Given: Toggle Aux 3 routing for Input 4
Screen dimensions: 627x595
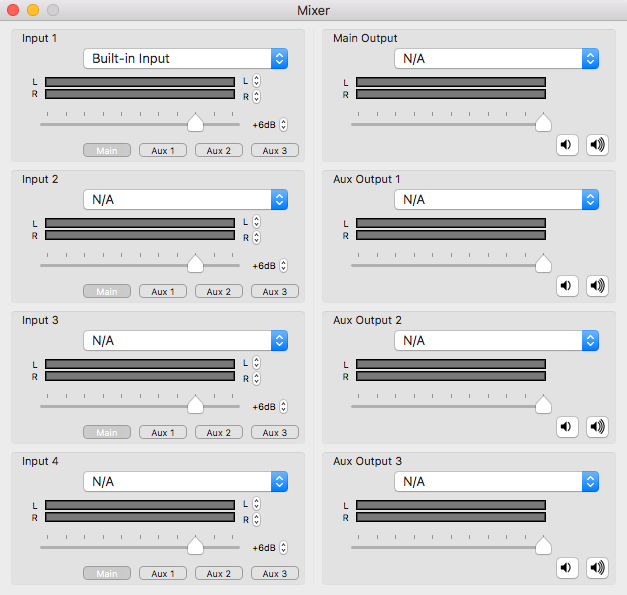Looking at the screenshot, I should pos(275,574).
